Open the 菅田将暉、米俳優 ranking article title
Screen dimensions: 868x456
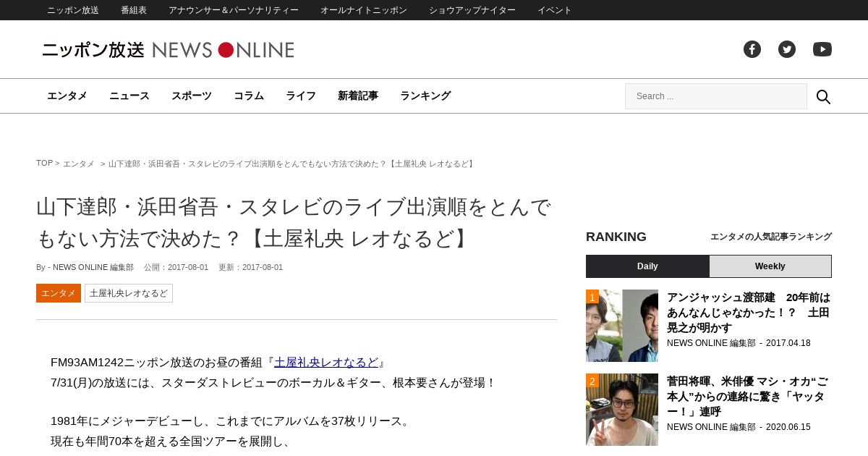(x=749, y=397)
